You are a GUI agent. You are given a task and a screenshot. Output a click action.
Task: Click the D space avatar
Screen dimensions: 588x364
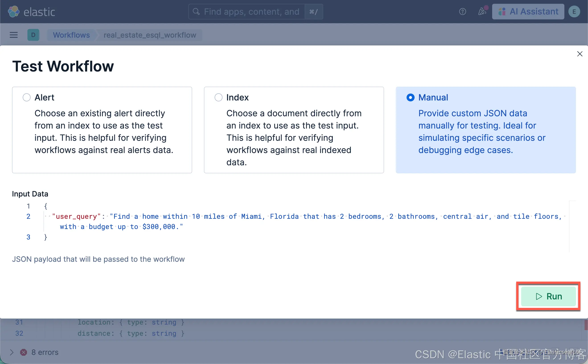pos(33,35)
